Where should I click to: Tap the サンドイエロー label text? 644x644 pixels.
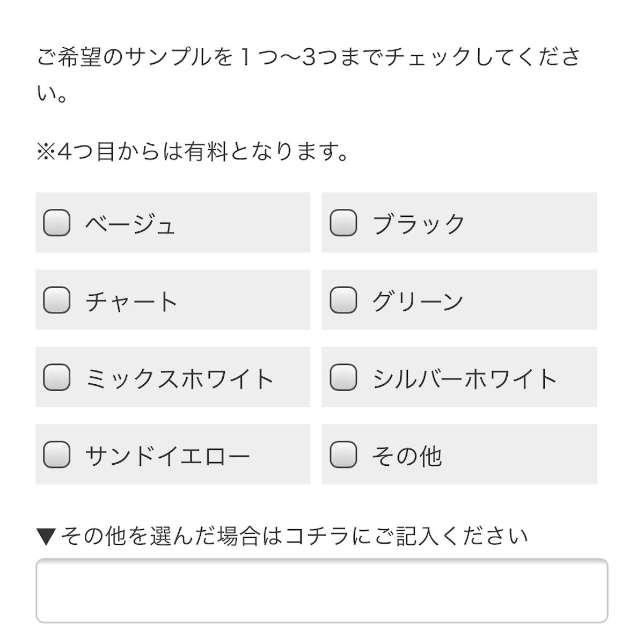click(167, 456)
